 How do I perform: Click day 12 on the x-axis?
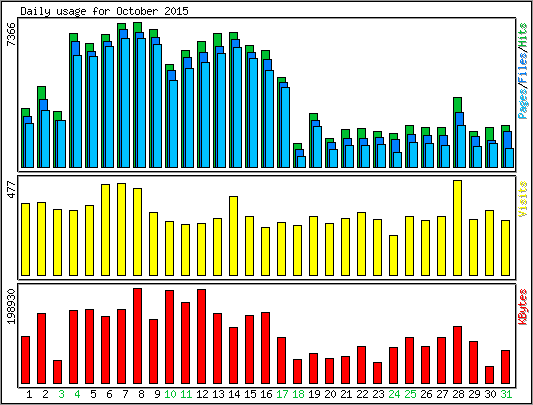pos(202,394)
